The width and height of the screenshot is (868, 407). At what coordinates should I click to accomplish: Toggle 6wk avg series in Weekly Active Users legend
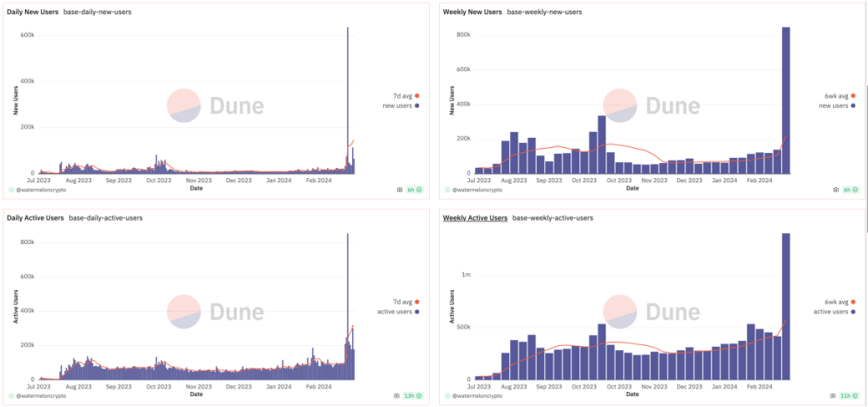click(x=840, y=302)
